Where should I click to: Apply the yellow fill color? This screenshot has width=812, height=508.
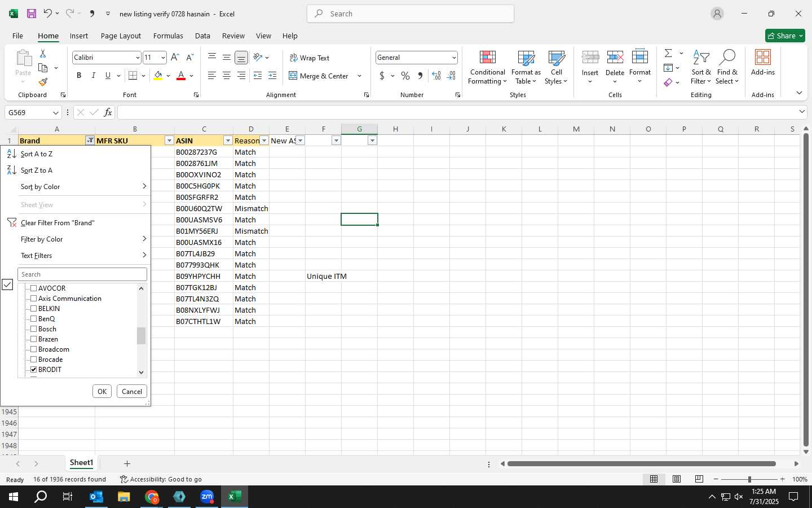pos(158,76)
